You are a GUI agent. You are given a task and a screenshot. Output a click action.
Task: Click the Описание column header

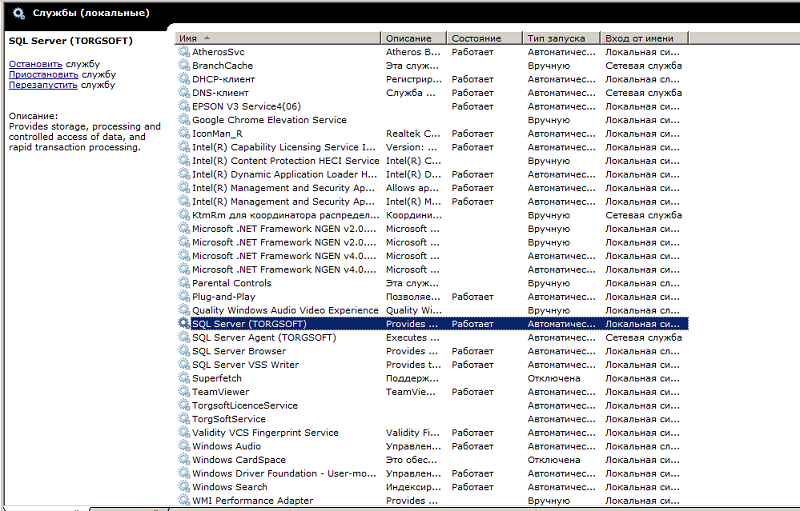(x=408, y=38)
